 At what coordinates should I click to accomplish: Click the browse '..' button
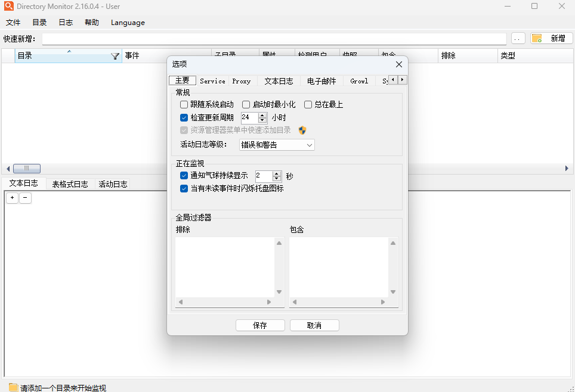click(x=518, y=39)
